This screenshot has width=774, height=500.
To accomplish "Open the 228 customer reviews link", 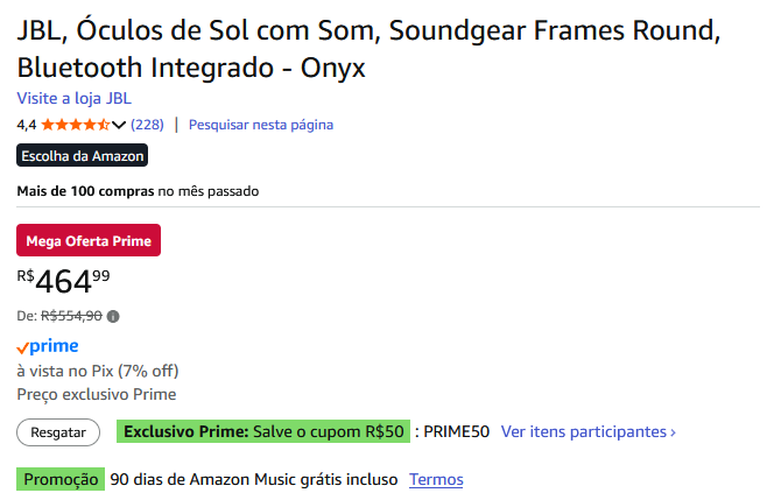I will (147, 125).
